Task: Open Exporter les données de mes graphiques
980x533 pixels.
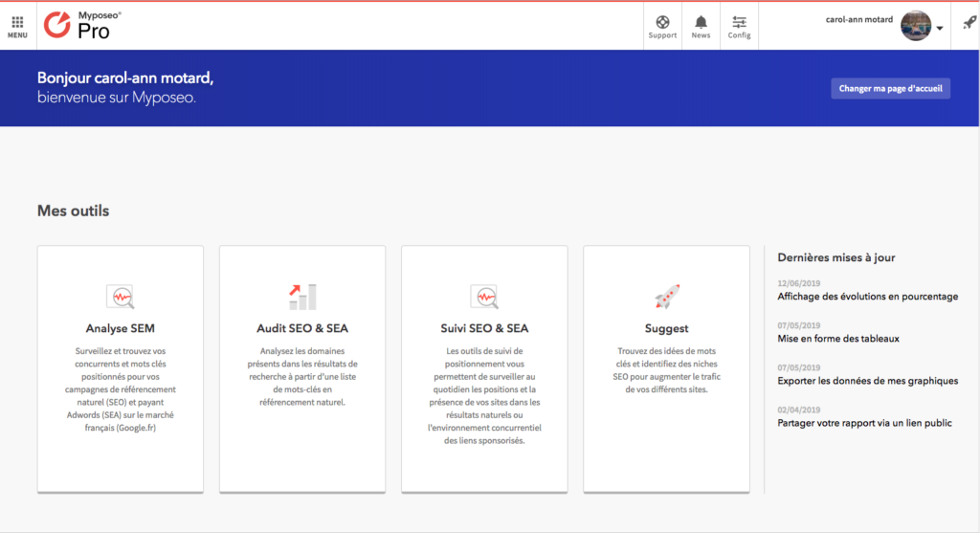Action: [x=867, y=381]
